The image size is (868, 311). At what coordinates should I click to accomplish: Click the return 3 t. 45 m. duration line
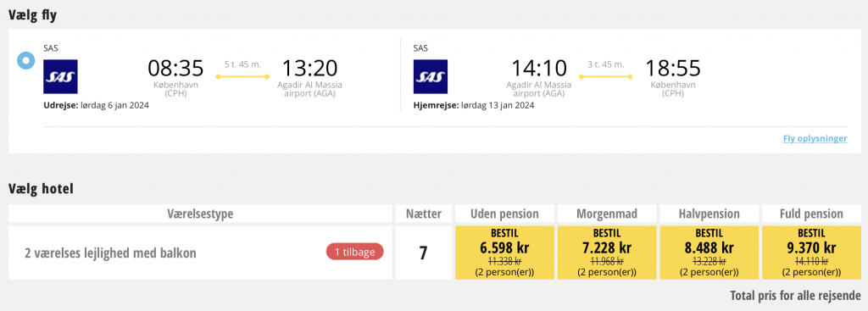pos(605,76)
